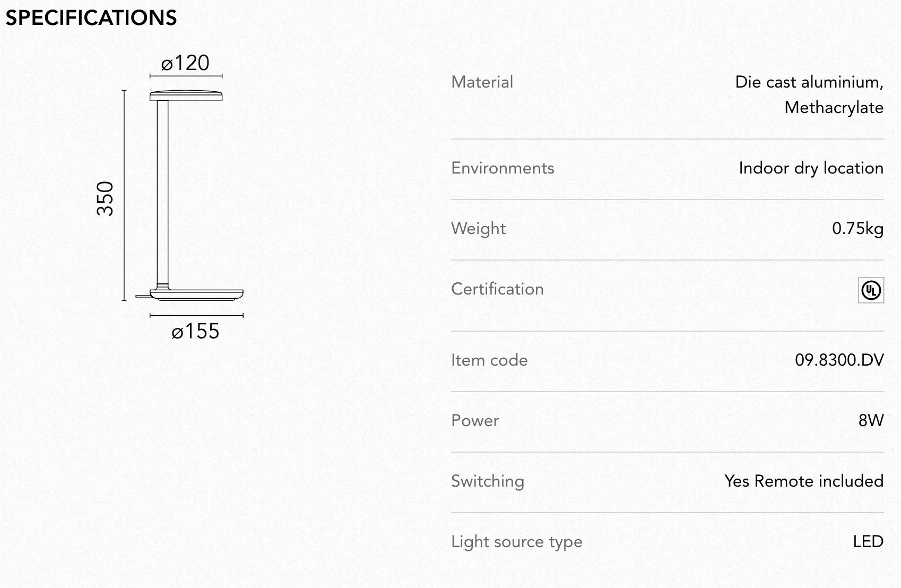Click the Environments label
Screen dimensions: 901x588
pyautogui.click(x=503, y=168)
